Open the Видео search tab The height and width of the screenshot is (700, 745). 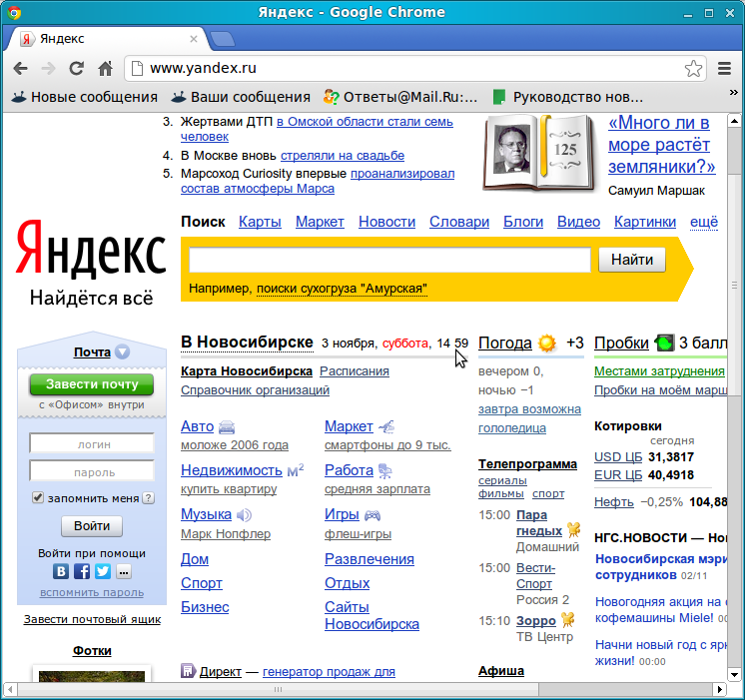pos(578,222)
